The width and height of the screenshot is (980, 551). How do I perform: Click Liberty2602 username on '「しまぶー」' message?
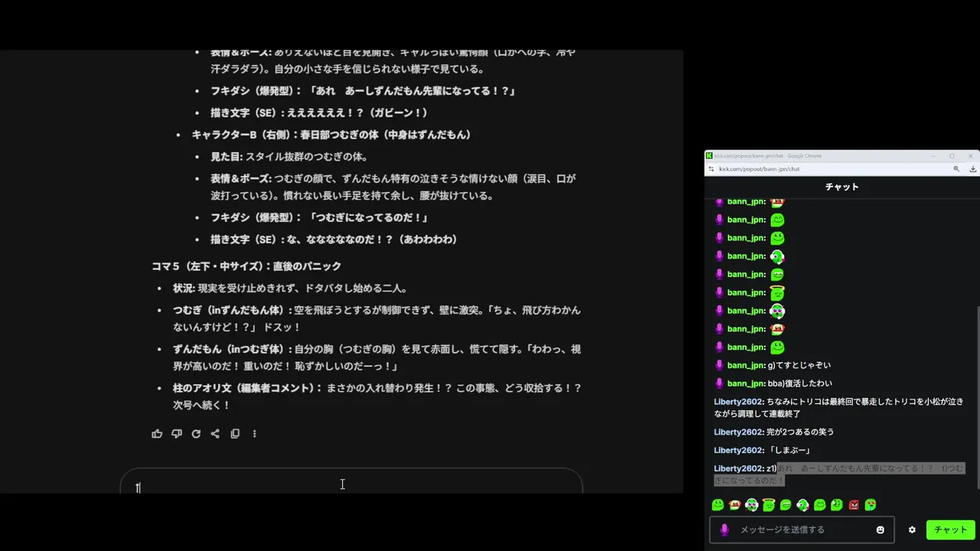tap(739, 450)
